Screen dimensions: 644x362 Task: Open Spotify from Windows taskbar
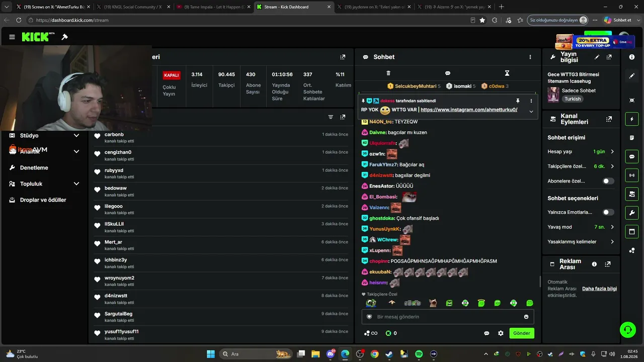419,354
